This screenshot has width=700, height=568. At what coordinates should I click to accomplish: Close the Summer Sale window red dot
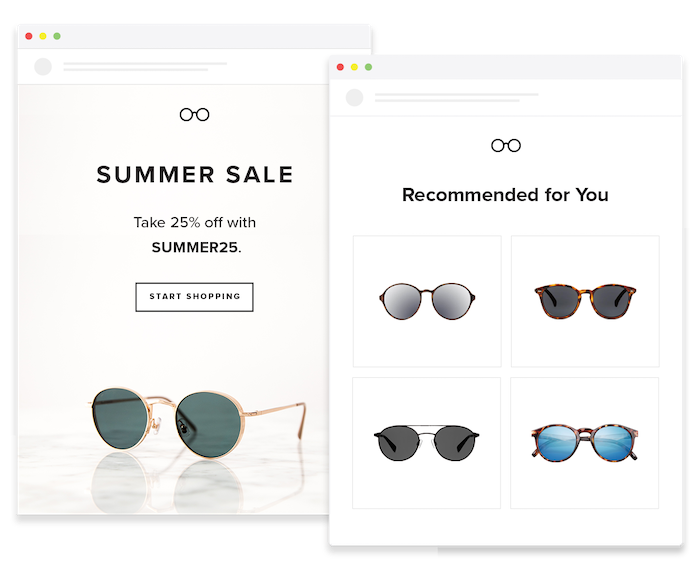pos(29,36)
